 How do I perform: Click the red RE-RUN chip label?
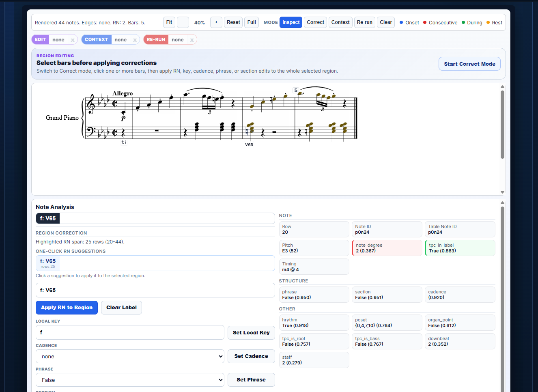(156, 39)
